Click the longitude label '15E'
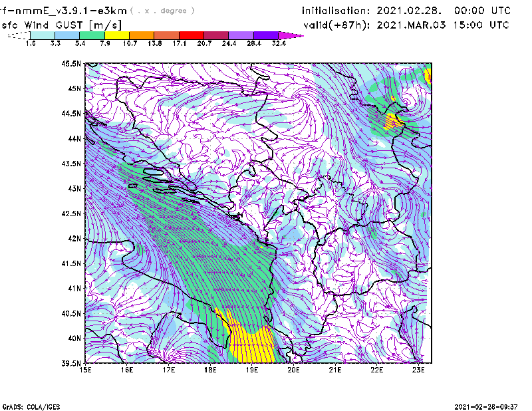532x411 pixels. pyautogui.click(x=85, y=370)
